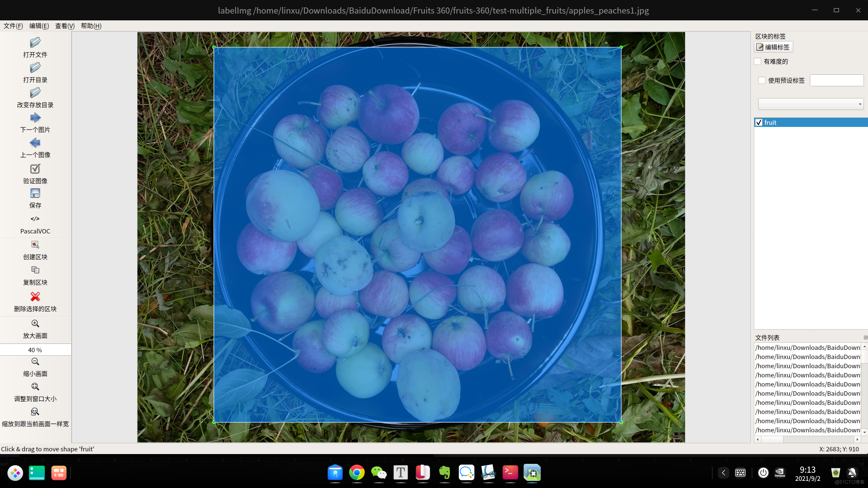Expand hidden tray icons chevron
The height and width of the screenshot is (488, 868).
(723, 473)
